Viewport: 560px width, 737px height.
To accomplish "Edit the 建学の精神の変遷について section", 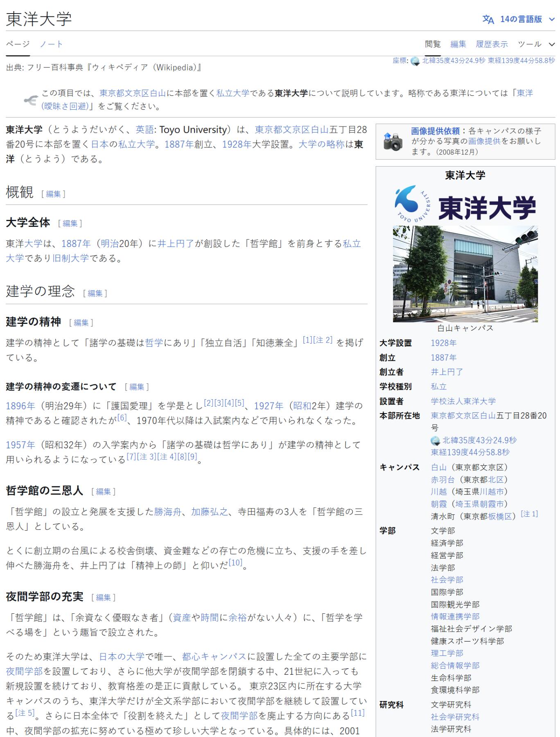I will (x=137, y=387).
